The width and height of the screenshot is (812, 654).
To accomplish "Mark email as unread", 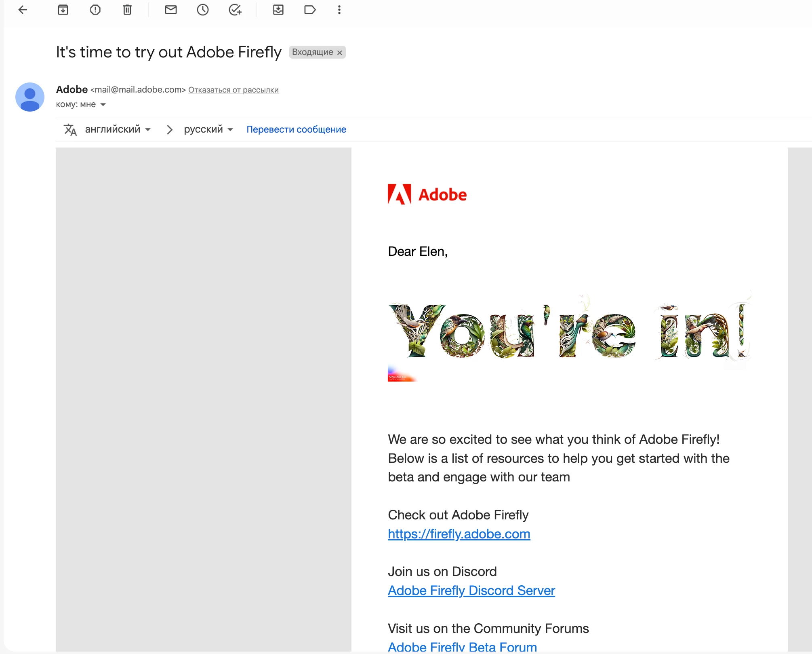I will tap(171, 10).
